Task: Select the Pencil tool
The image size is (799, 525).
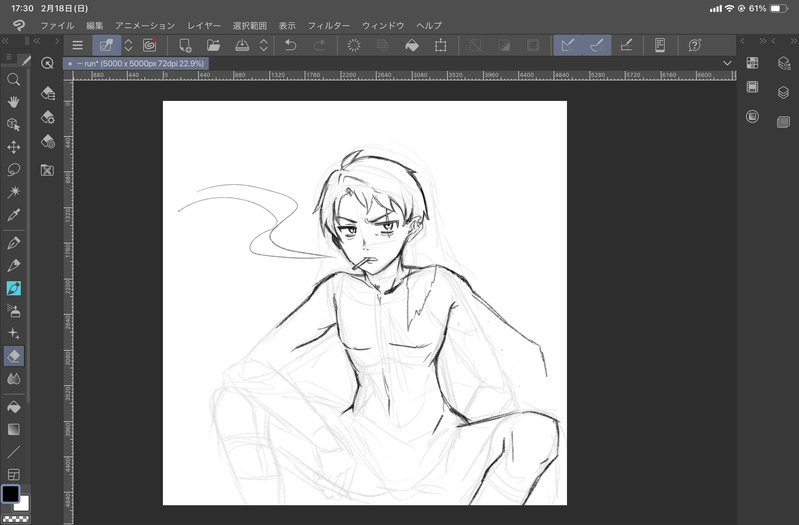Action: point(14,265)
